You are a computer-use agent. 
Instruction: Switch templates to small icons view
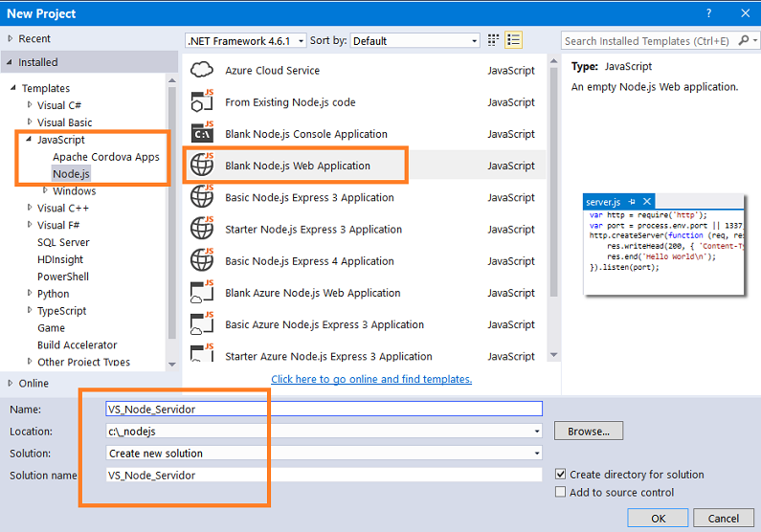493,40
